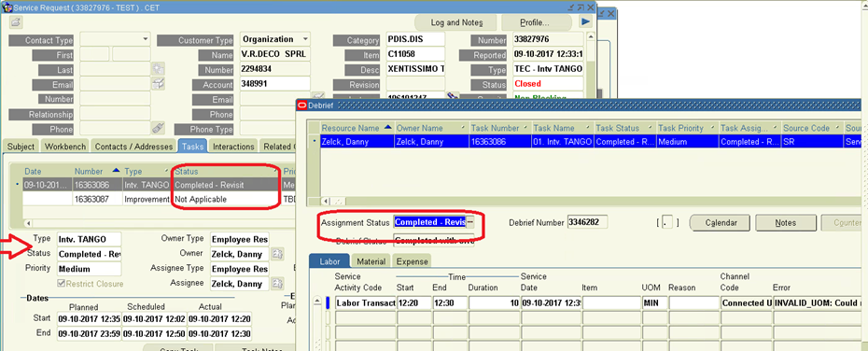
Task: Sort the Debrief grid by the Task Number header
Action: coord(500,128)
